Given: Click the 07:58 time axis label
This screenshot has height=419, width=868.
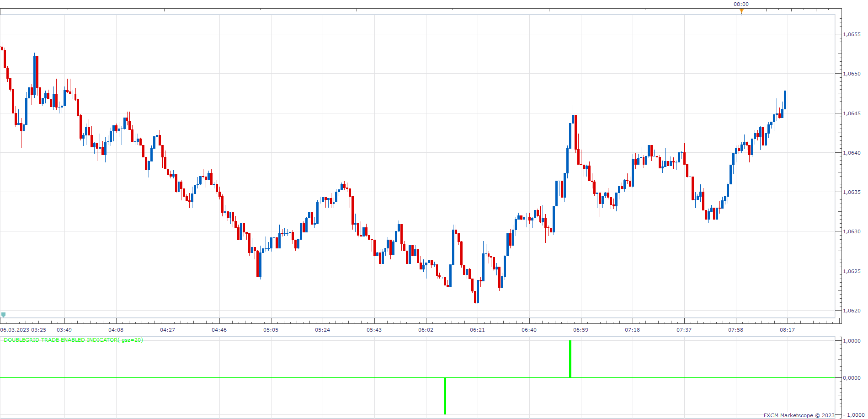Looking at the screenshot, I should pyautogui.click(x=735, y=330).
